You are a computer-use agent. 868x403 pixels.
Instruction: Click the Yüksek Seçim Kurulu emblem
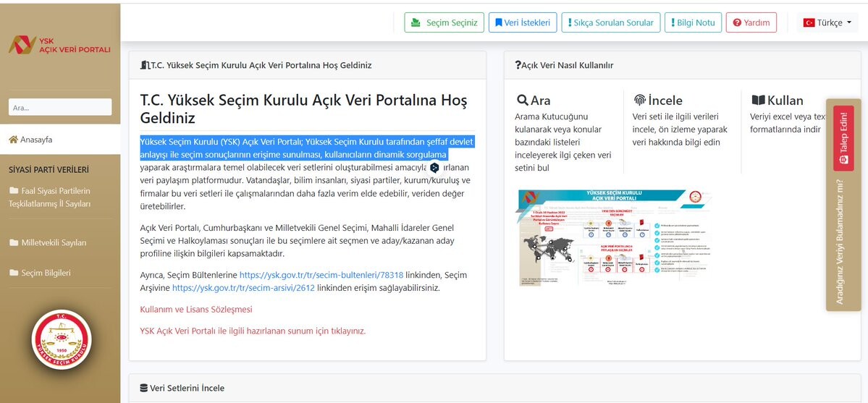click(62, 339)
